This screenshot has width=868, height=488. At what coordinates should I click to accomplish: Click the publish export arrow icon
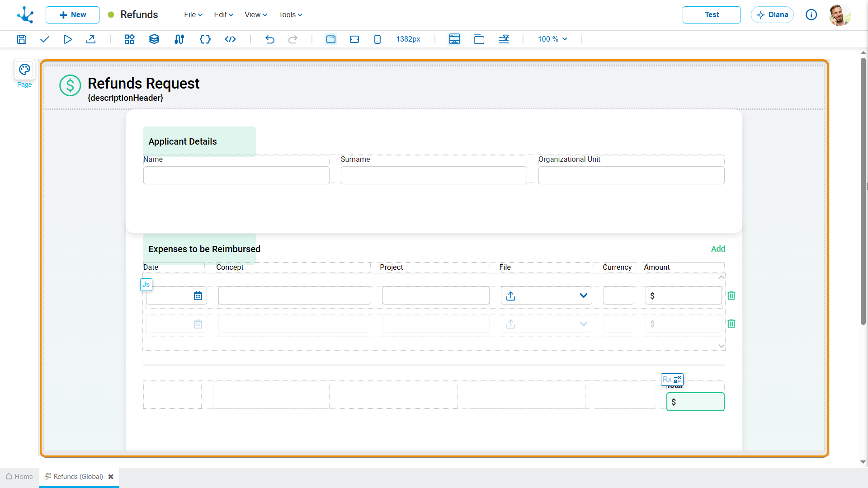[91, 39]
